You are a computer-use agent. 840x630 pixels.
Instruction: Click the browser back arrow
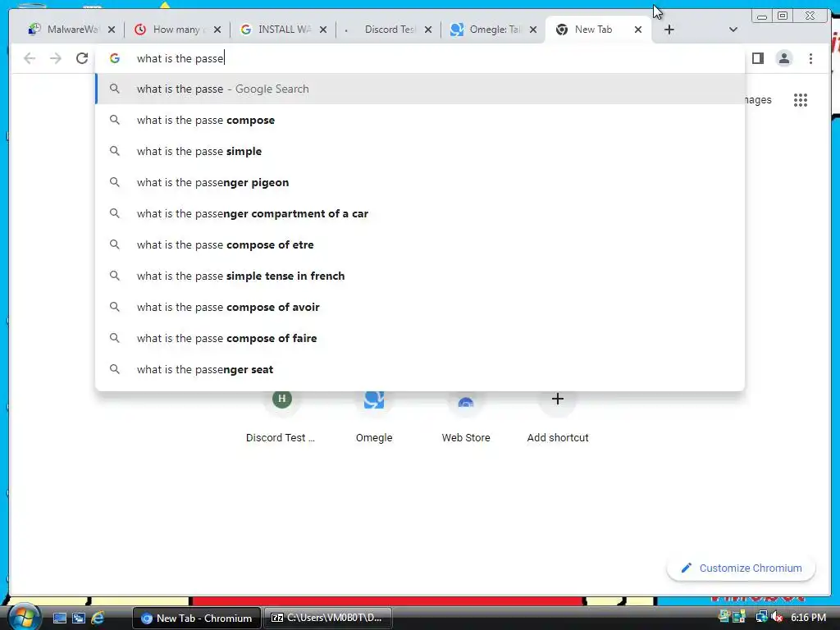[x=30, y=58]
